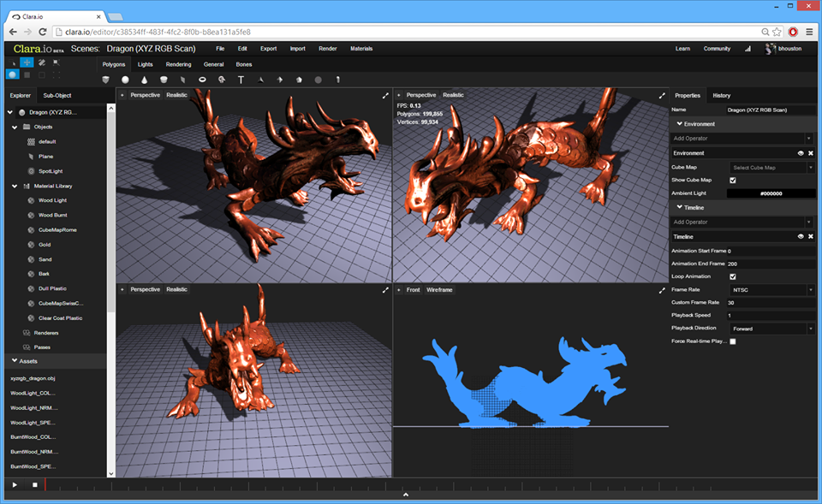Toggle the Show Cube Map checkbox
Viewport: 822px width, 504px height.
coord(733,181)
